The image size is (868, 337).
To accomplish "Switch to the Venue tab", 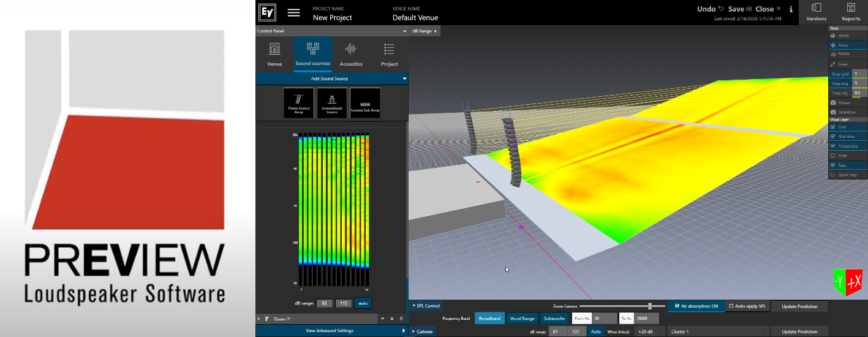I will click(274, 55).
